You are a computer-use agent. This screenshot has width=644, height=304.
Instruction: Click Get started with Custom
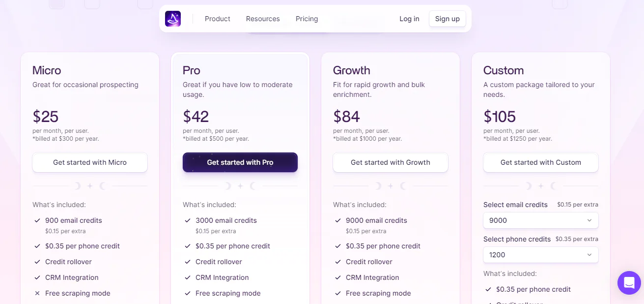point(540,162)
